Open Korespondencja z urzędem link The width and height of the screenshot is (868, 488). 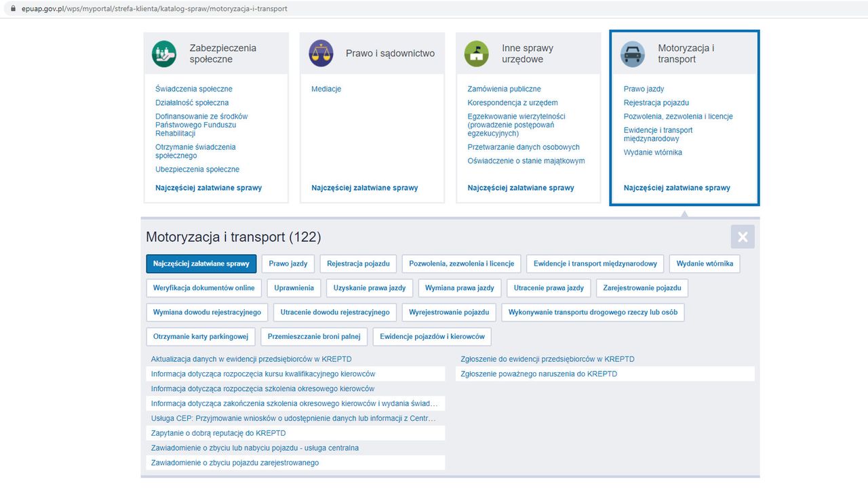(x=513, y=103)
